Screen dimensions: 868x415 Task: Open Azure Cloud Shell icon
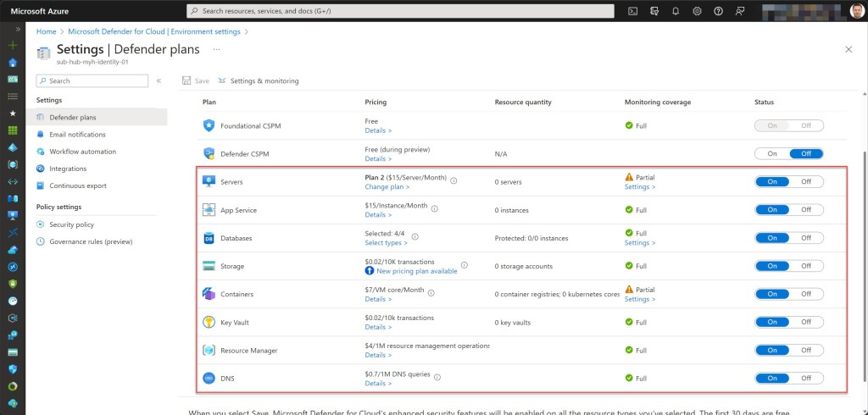[x=632, y=11]
